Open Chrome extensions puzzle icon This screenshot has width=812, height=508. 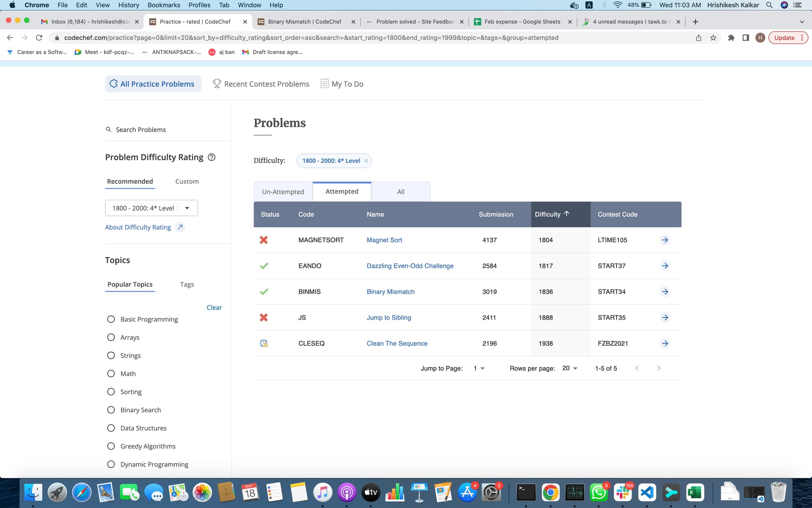point(731,38)
